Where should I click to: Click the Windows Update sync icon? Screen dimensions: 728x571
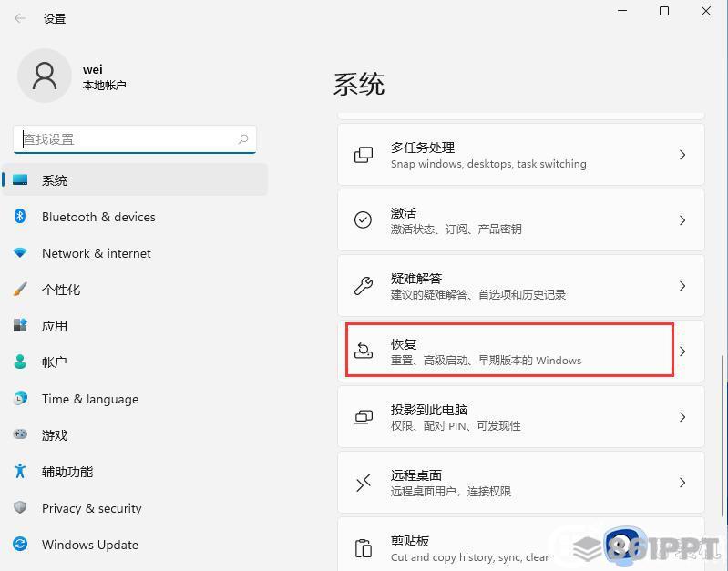click(x=20, y=544)
